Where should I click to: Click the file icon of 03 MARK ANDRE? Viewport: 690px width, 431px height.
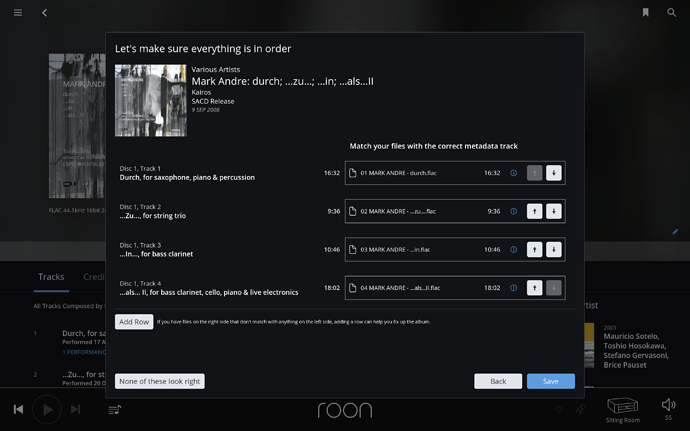pos(352,250)
